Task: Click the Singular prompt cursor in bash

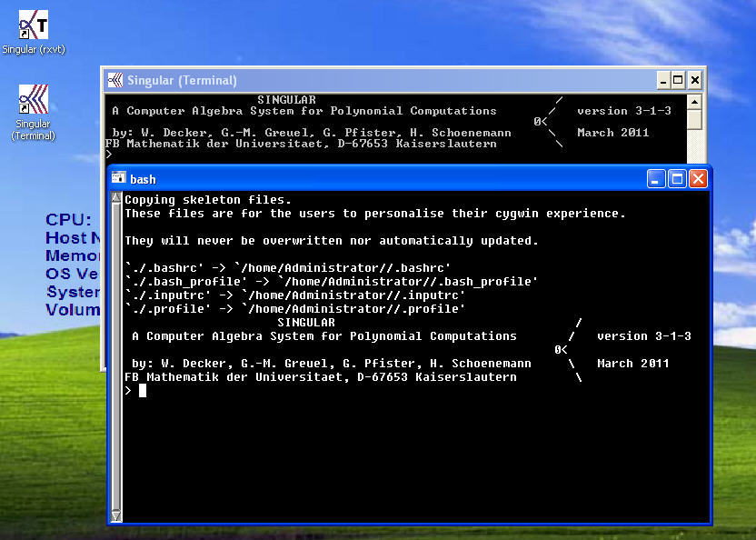Action: tap(143, 390)
